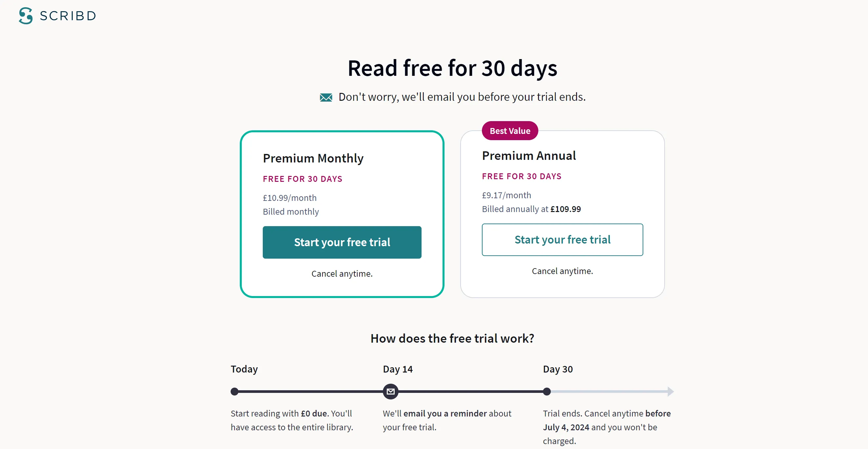This screenshot has height=449, width=868.
Task: Start your free trial on Premium Monthly
Action: 342,242
